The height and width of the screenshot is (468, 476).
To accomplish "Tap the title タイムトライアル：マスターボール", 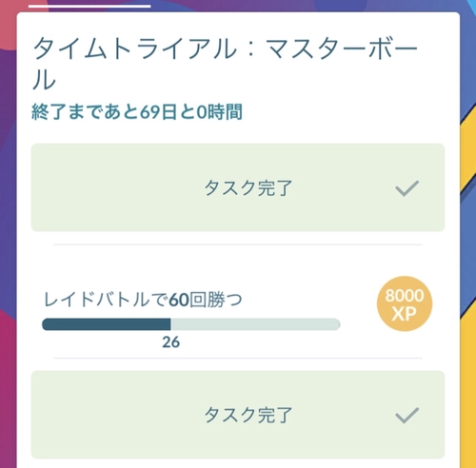I will click(x=226, y=64).
